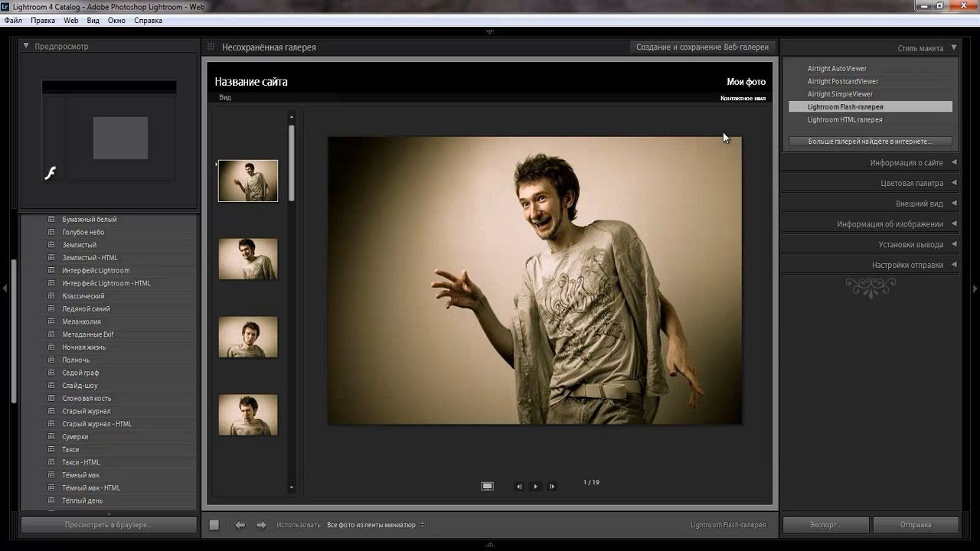The image size is (980, 551).
Task: Click the slideshow play button under the photo
Action: click(535, 486)
